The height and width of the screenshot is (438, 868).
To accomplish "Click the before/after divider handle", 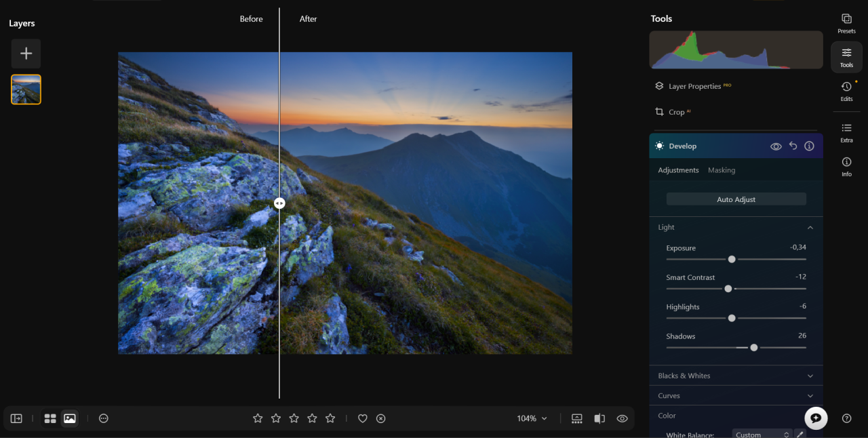I will tap(279, 203).
